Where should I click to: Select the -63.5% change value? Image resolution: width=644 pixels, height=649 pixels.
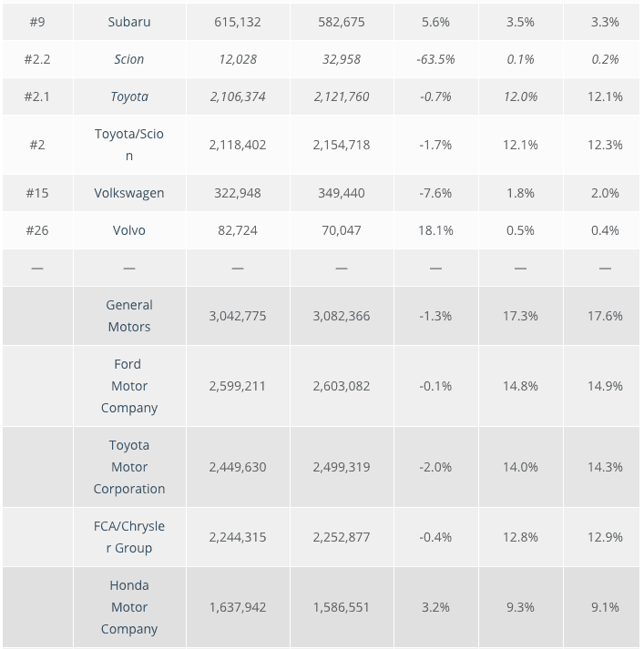pos(435,59)
